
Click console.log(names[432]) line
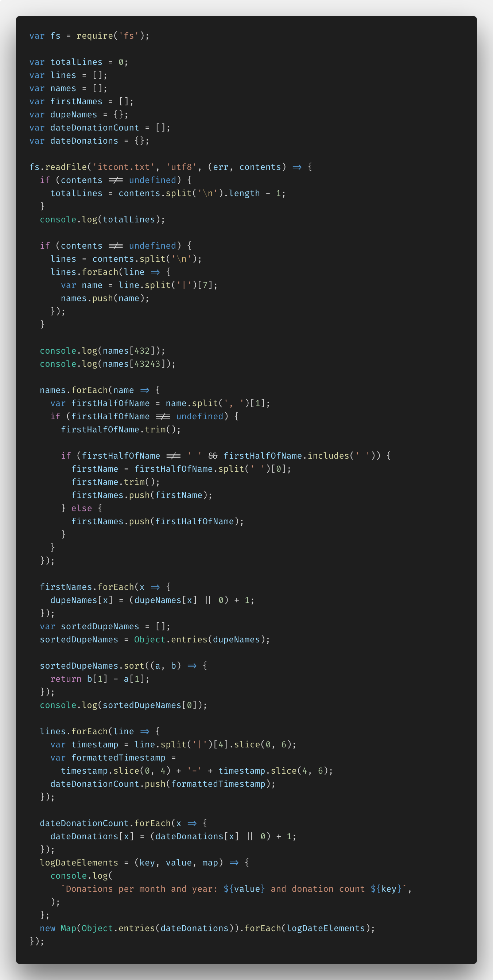point(102,351)
